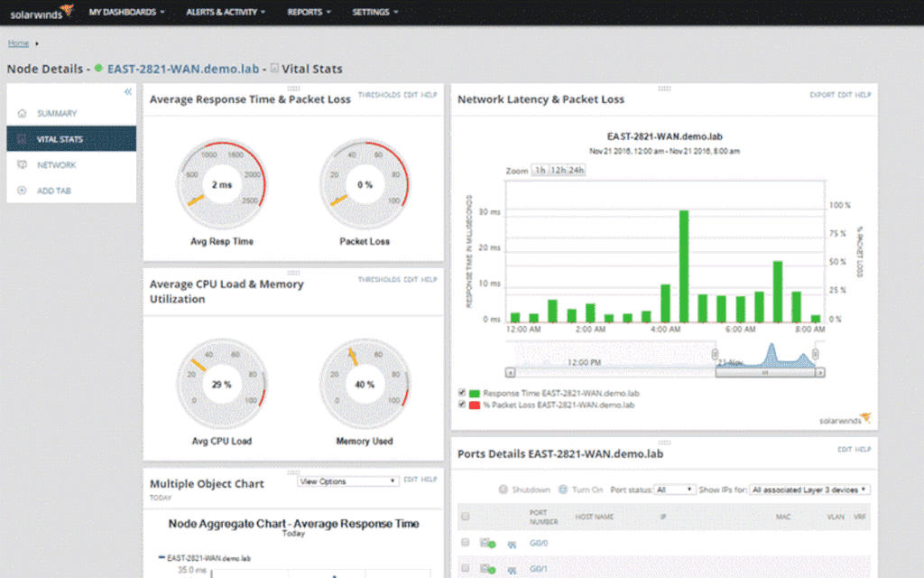Click the Network tab icon
Screen dimensions: 924x578
(x=23, y=165)
